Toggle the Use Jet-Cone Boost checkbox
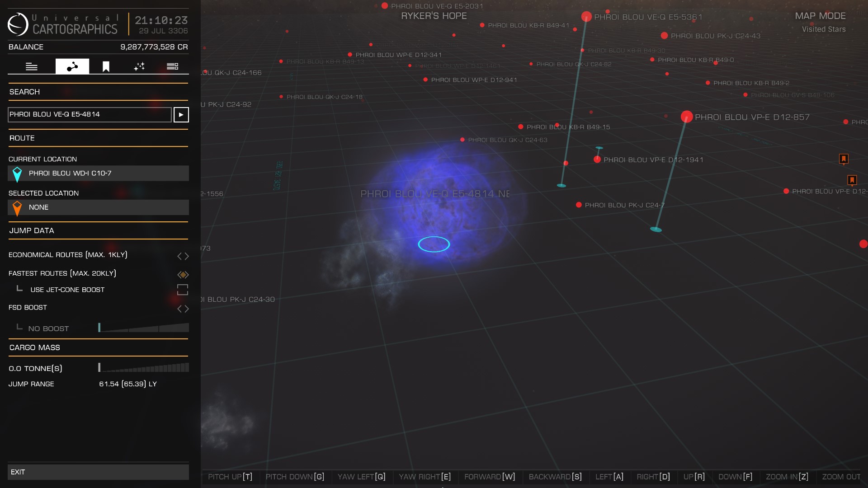 pyautogui.click(x=183, y=290)
